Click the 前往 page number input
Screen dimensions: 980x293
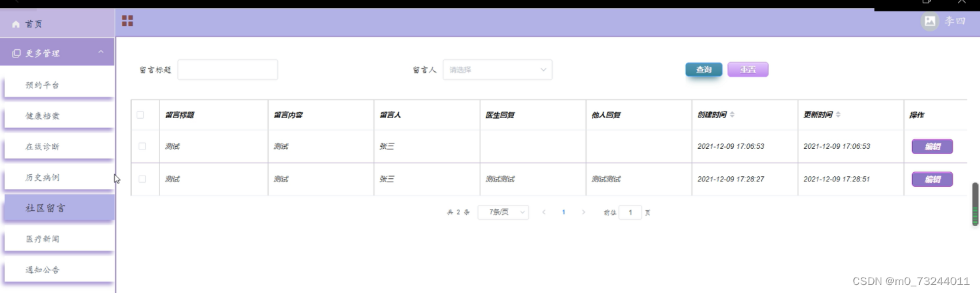point(630,212)
